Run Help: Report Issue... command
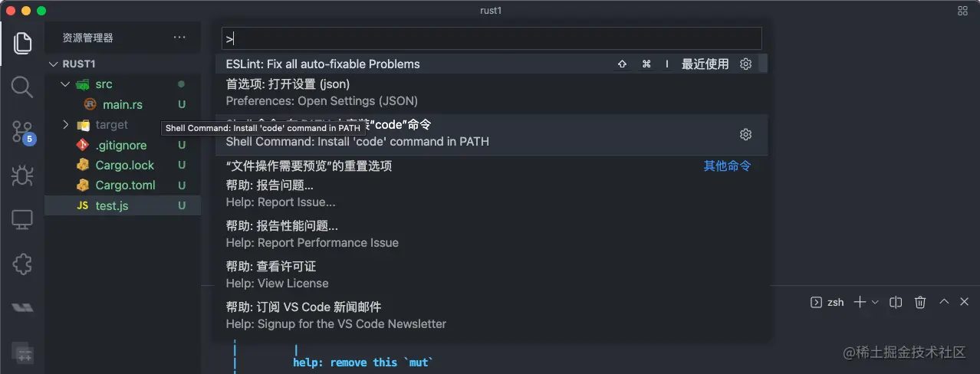The height and width of the screenshot is (374, 980). [491, 194]
